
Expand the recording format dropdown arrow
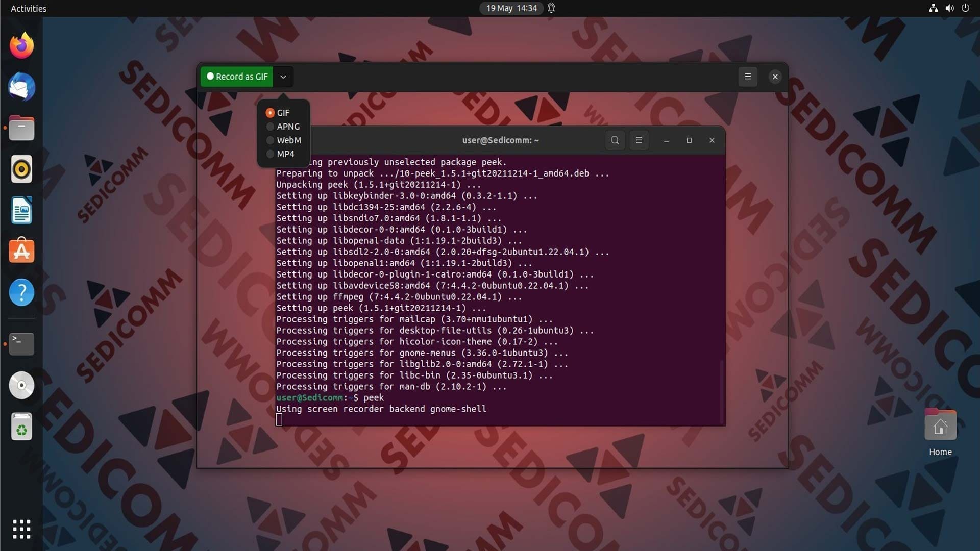click(x=283, y=77)
